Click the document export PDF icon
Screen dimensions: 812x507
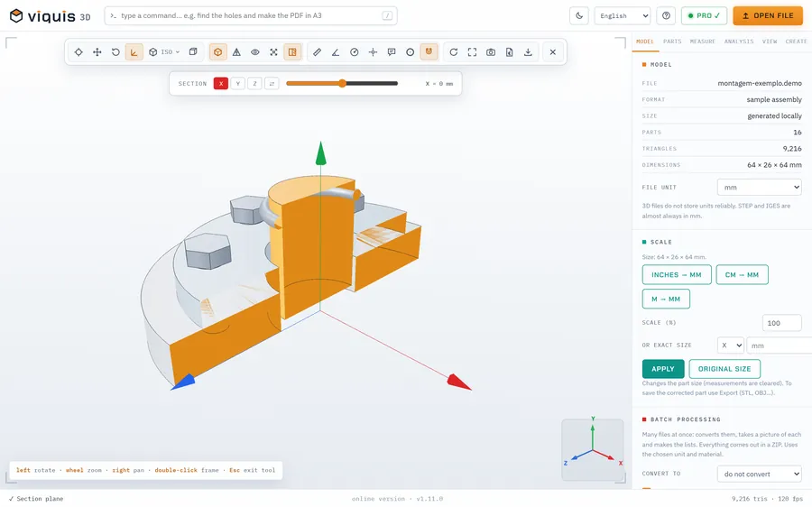(510, 51)
